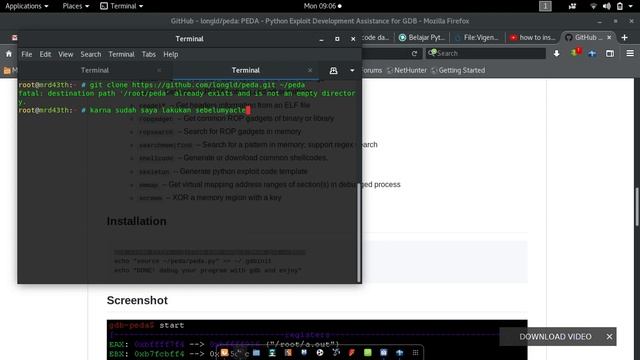Click the red slash icon in dock
The width and height of the screenshot is (640, 360).
(x=351, y=353)
